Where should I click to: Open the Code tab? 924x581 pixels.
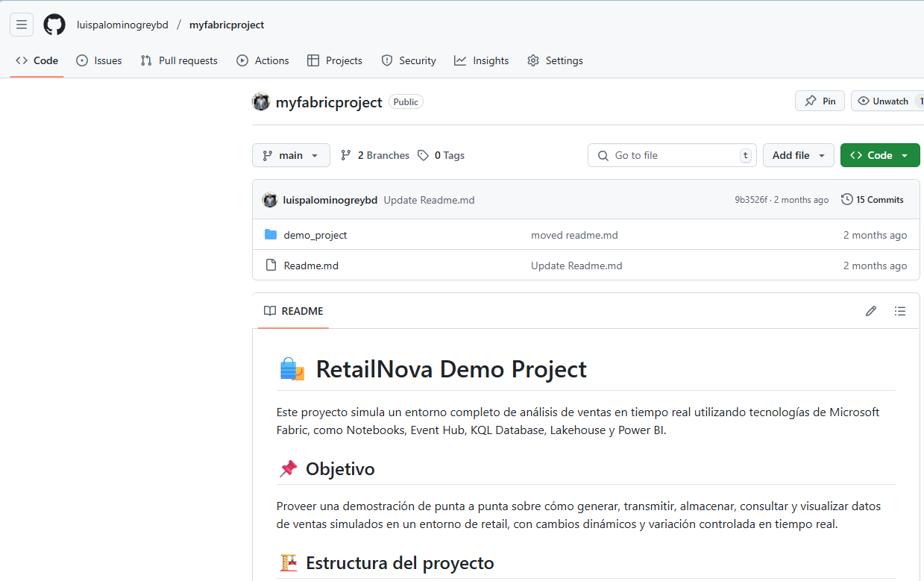pos(37,60)
